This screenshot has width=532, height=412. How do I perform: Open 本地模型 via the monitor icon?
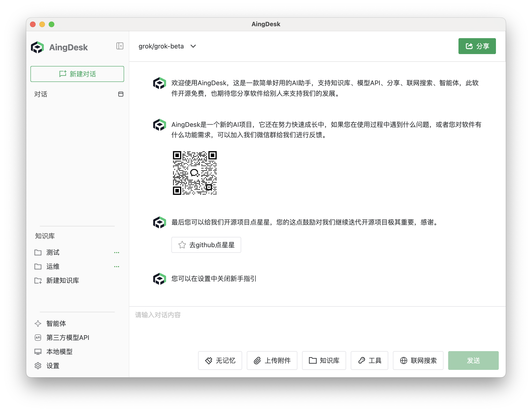click(x=38, y=351)
